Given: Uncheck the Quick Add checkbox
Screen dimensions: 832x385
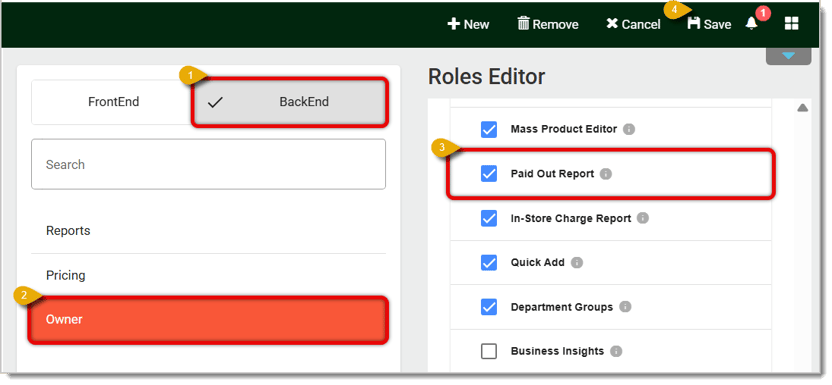Looking at the screenshot, I should click(489, 262).
